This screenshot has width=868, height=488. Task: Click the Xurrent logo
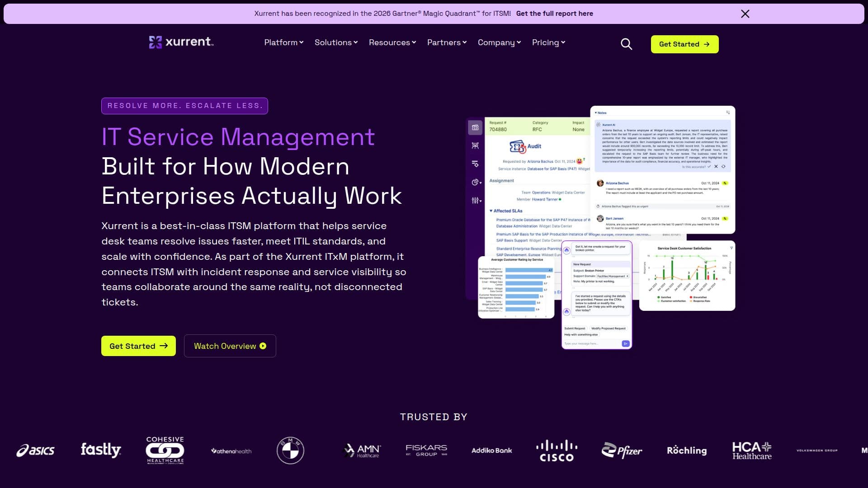[181, 42]
